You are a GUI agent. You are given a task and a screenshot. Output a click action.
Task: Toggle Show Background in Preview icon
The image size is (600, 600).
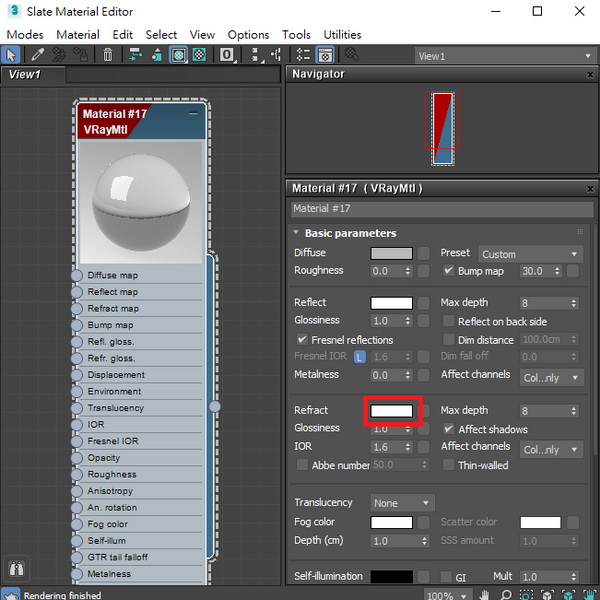point(199,55)
